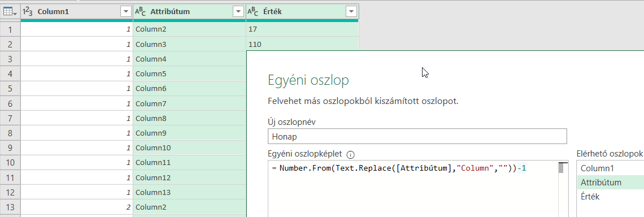The image size is (644, 217).
Task: Open the Érték column filter dropdown
Action: [x=351, y=12]
